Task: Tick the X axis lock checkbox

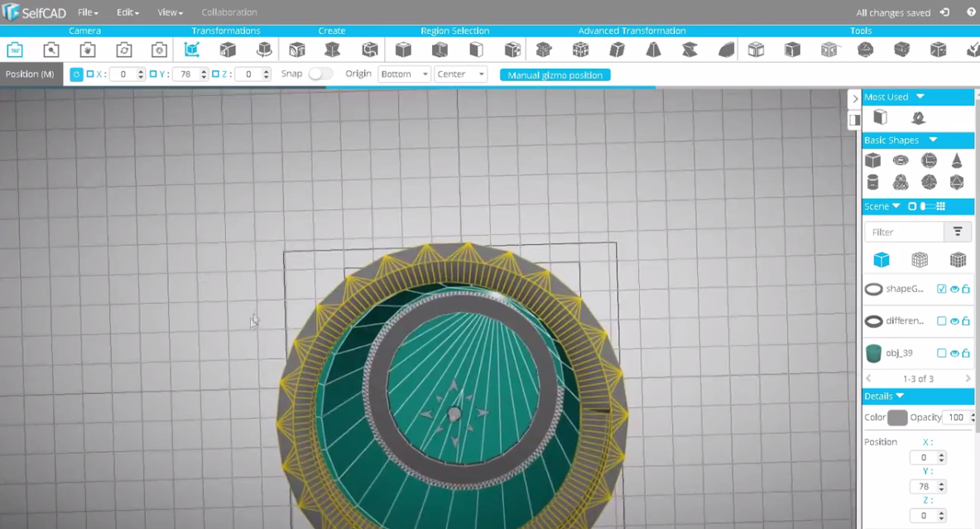Action: coord(90,74)
